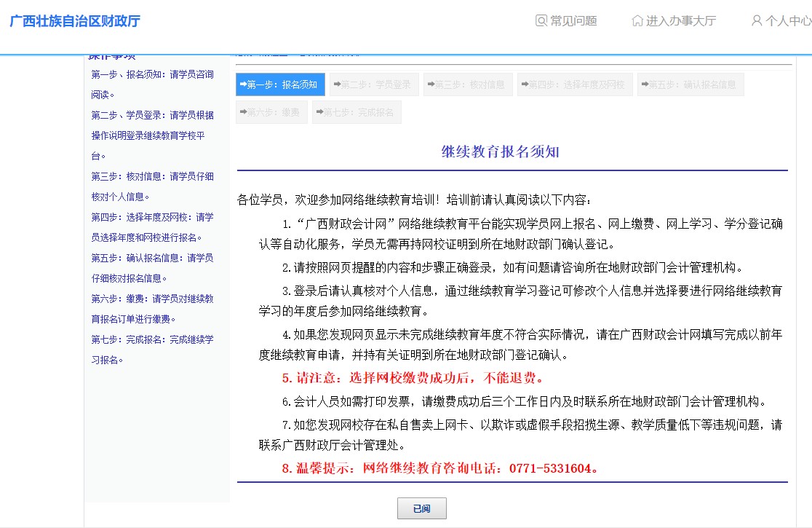812x528 pixels.
Task: Click the arrow icon on 第四步 step tab
Action: pyautogui.click(x=523, y=84)
